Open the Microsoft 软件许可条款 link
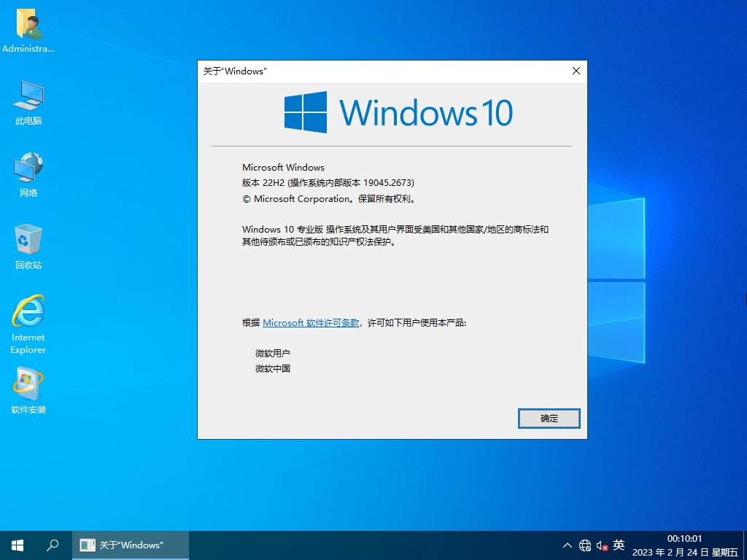The image size is (747, 560). tap(311, 322)
